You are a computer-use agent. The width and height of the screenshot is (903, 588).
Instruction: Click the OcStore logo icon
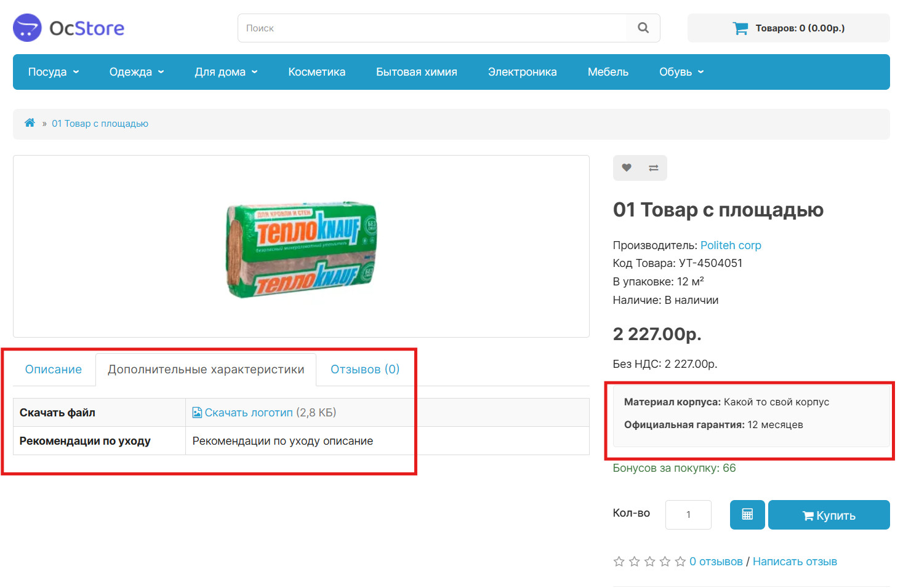tap(27, 28)
